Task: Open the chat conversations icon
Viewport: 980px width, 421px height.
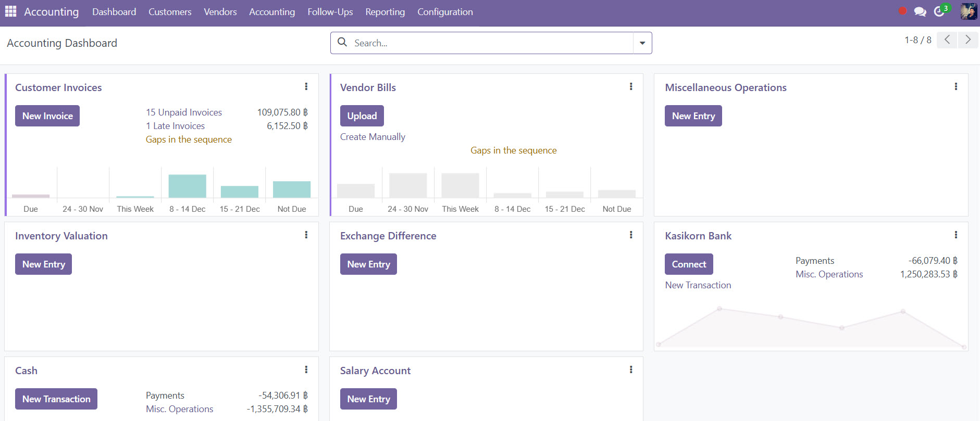Action: click(920, 11)
